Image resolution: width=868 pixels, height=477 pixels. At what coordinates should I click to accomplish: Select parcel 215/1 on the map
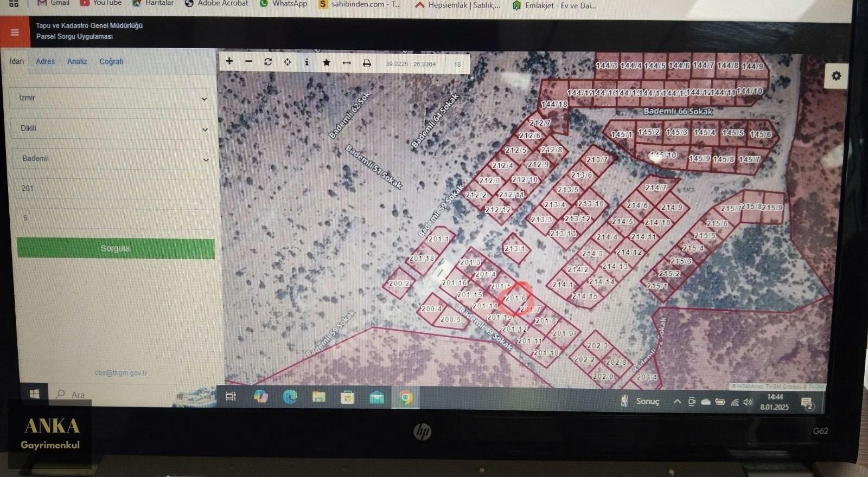pos(656,286)
